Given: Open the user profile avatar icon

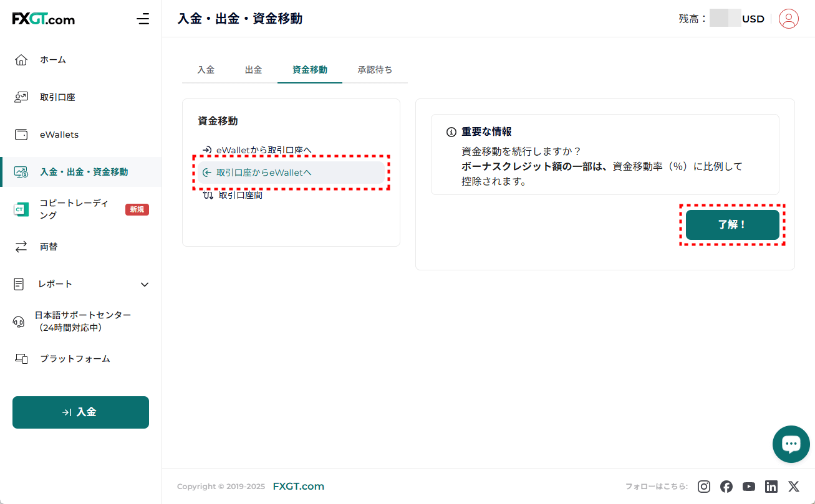Looking at the screenshot, I should pyautogui.click(x=789, y=19).
